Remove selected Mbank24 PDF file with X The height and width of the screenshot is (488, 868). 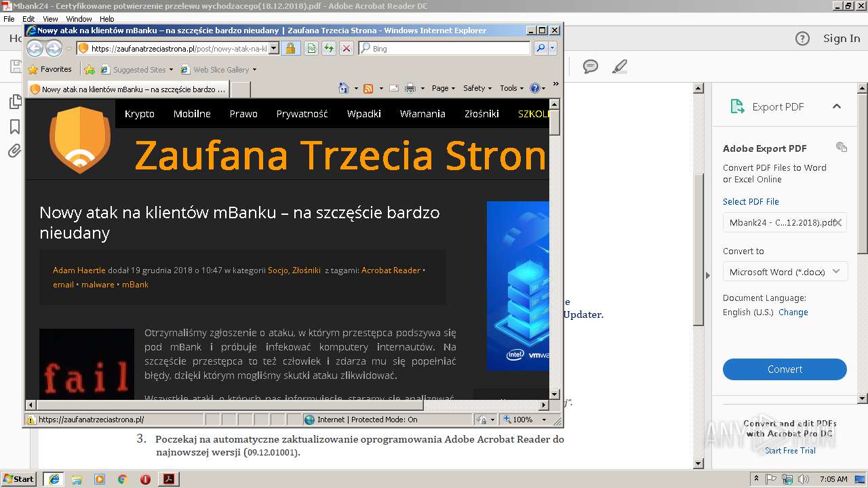(838, 222)
